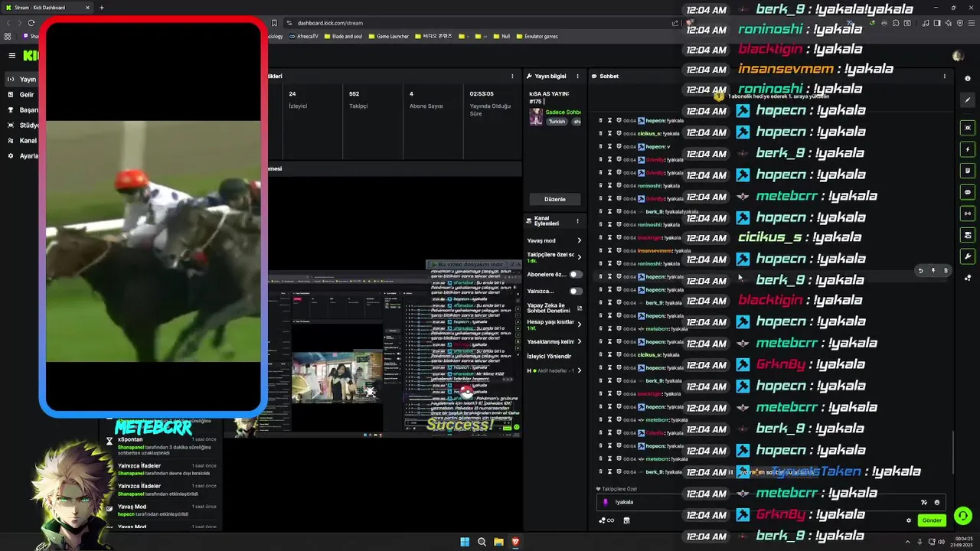Send chat message with Gönder

pos(932,520)
